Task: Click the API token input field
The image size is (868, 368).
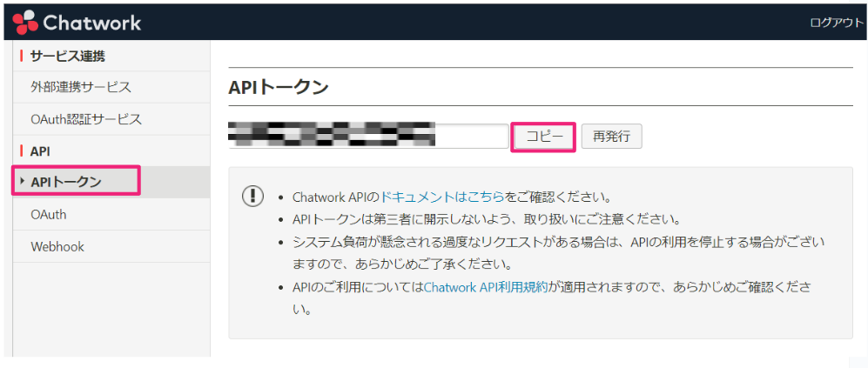Action: coord(368,136)
